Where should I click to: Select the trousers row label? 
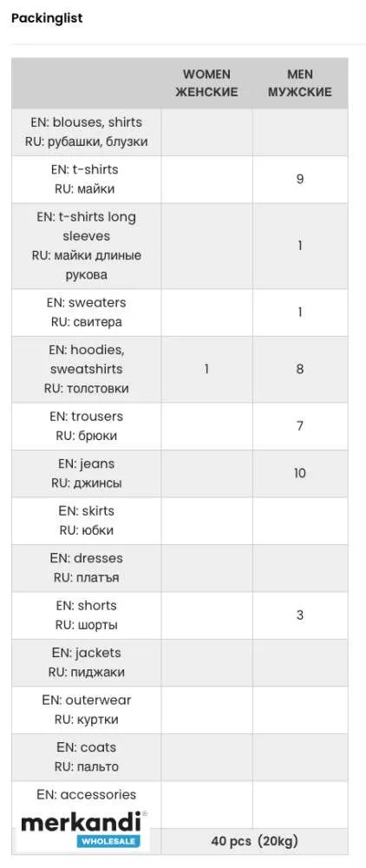pos(86,425)
